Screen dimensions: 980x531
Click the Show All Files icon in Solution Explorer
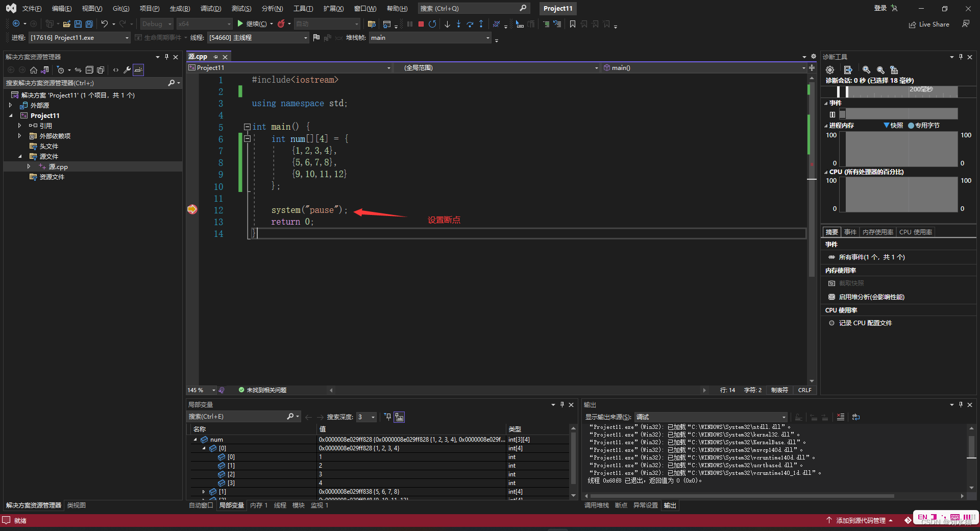(x=101, y=70)
